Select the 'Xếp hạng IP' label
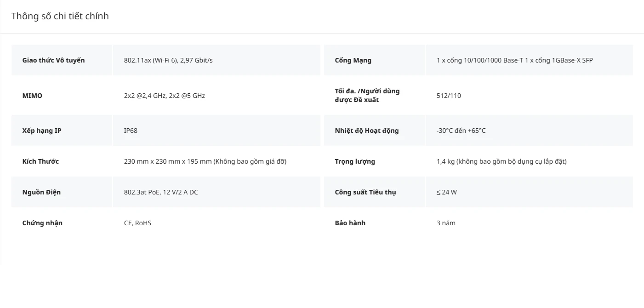 click(42, 131)
